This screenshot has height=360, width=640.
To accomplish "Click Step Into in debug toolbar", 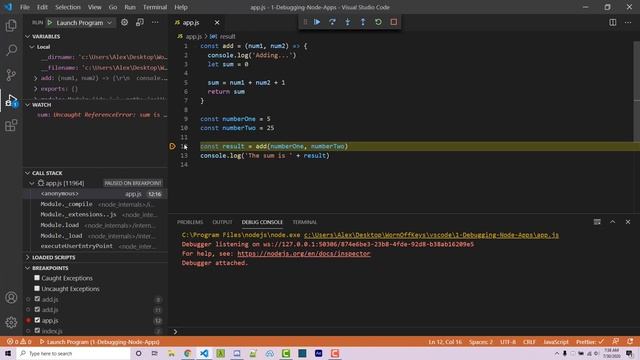I will (347, 22).
